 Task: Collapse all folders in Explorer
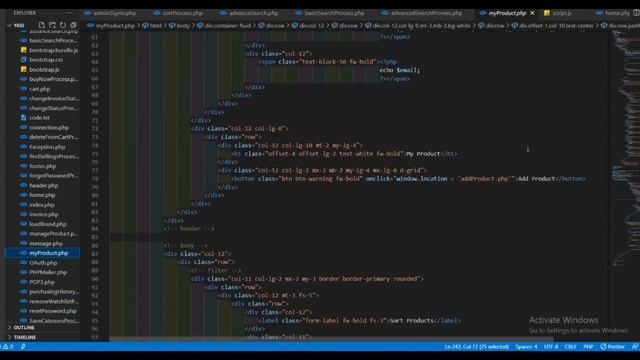tap(73, 25)
